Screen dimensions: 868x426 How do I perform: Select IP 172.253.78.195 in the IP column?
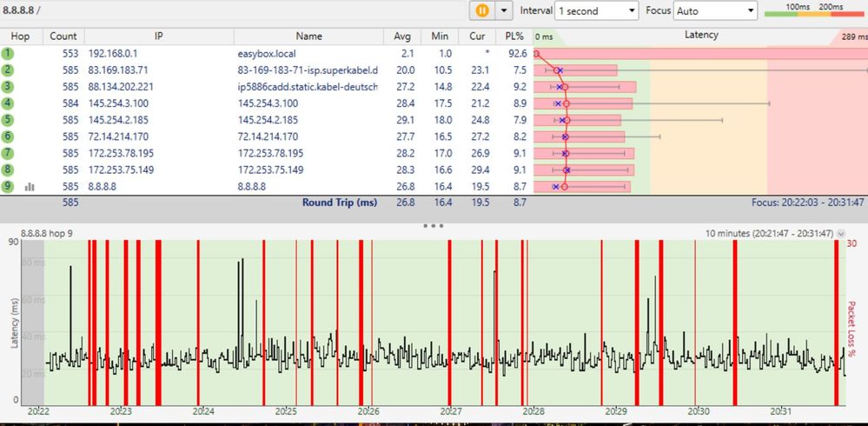pos(121,153)
